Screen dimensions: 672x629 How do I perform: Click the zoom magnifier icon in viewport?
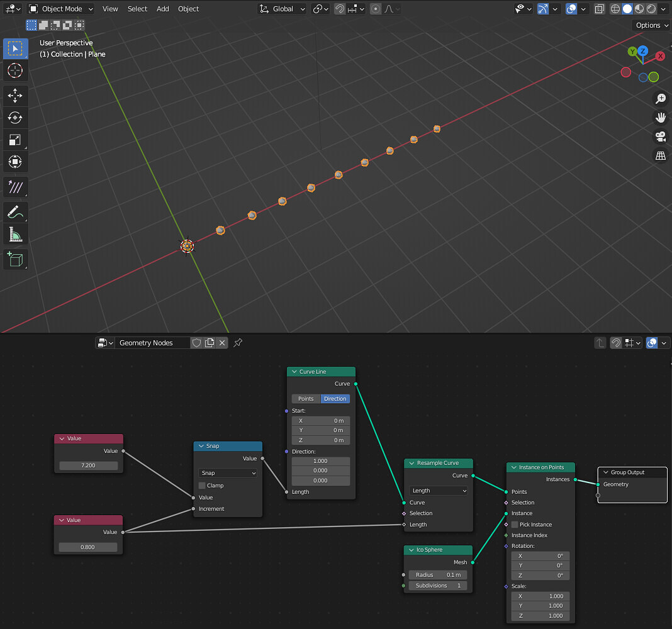click(x=661, y=99)
